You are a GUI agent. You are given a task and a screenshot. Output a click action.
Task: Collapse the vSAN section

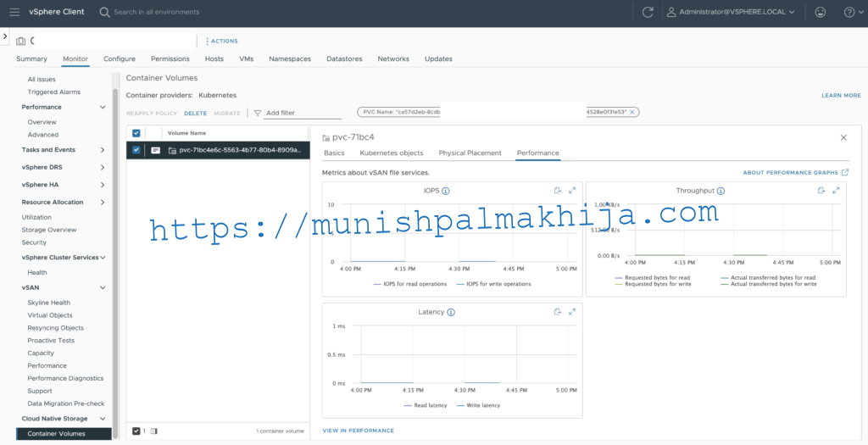click(103, 288)
